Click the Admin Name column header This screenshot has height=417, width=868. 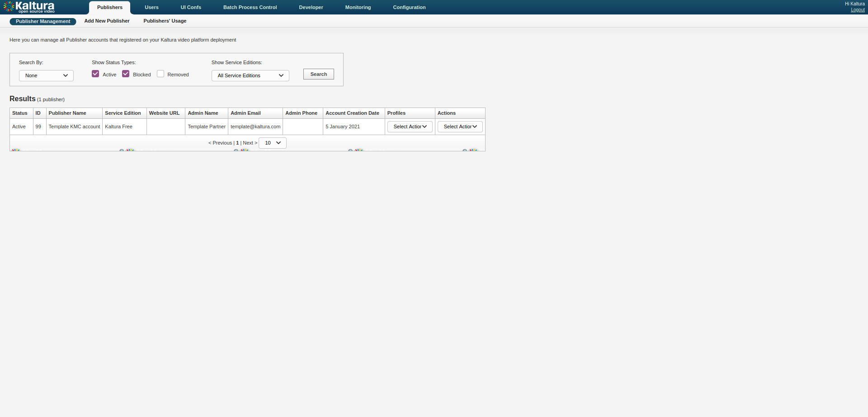point(207,113)
